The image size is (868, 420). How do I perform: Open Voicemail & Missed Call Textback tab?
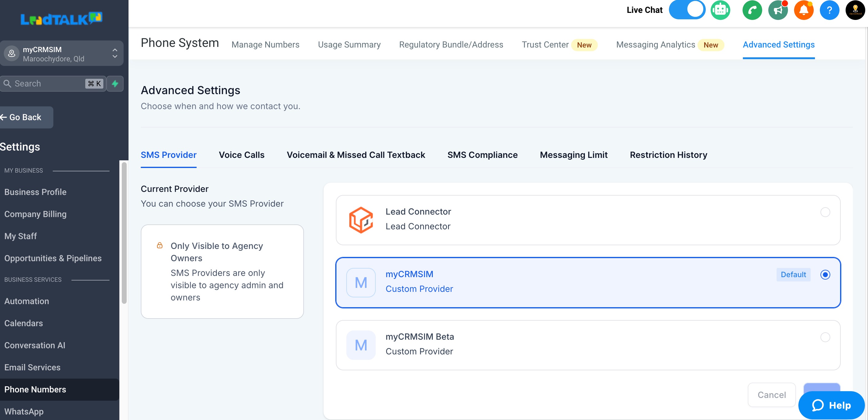[x=356, y=155]
